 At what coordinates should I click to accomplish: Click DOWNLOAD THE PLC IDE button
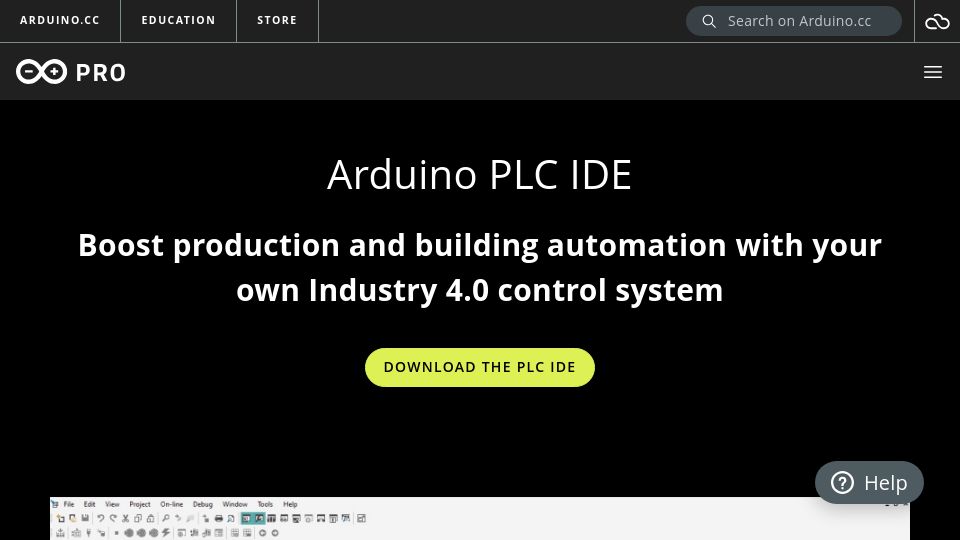479,367
